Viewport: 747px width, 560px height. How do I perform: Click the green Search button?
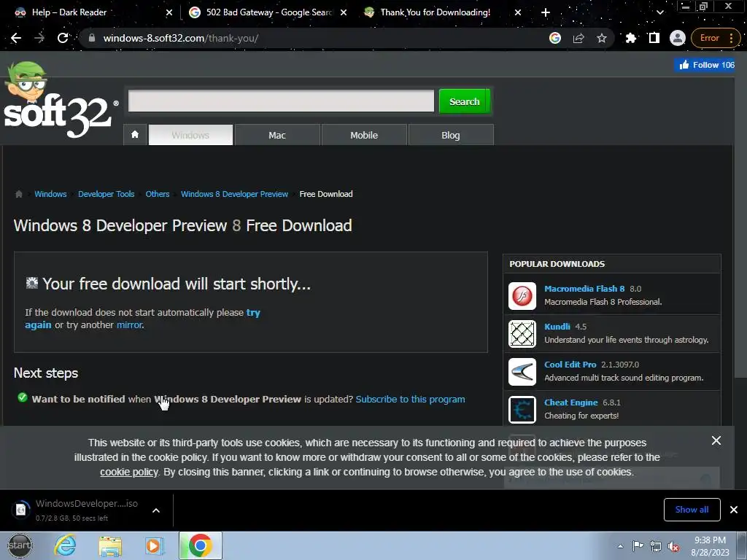(x=464, y=101)
